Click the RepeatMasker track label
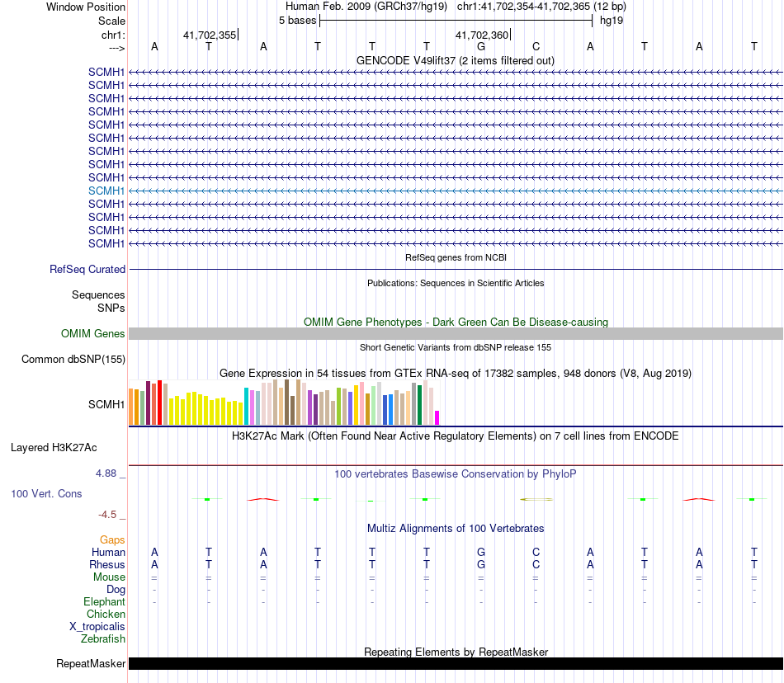Viewport: 784px width, 683px height. click(91, 663)
